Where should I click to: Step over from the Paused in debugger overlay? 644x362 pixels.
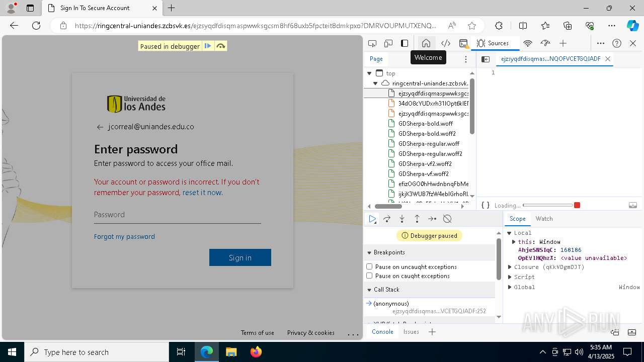pos(220,46)
